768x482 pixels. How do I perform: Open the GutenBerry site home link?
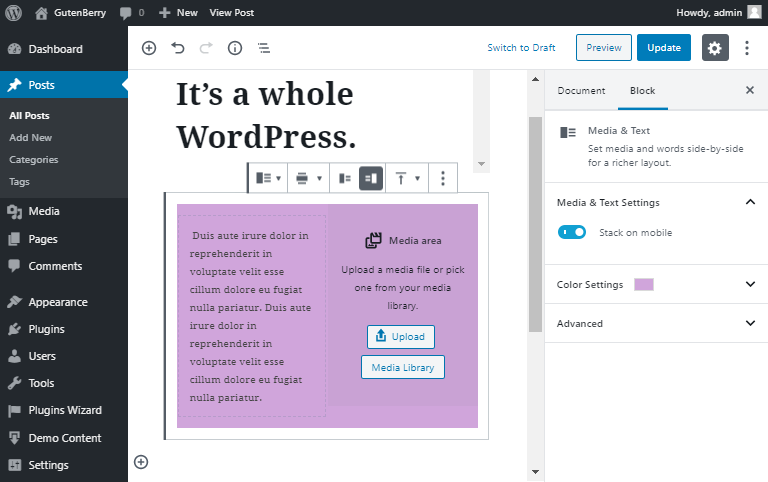71,13
